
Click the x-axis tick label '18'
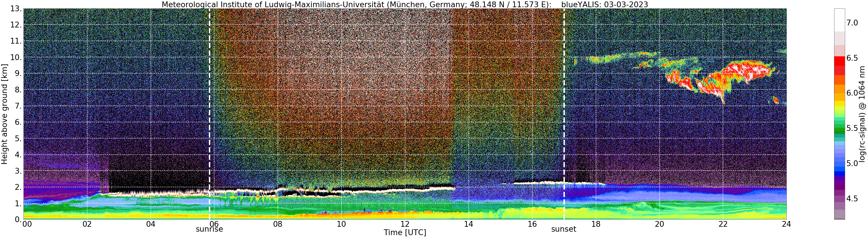click(x=596, y=224)
